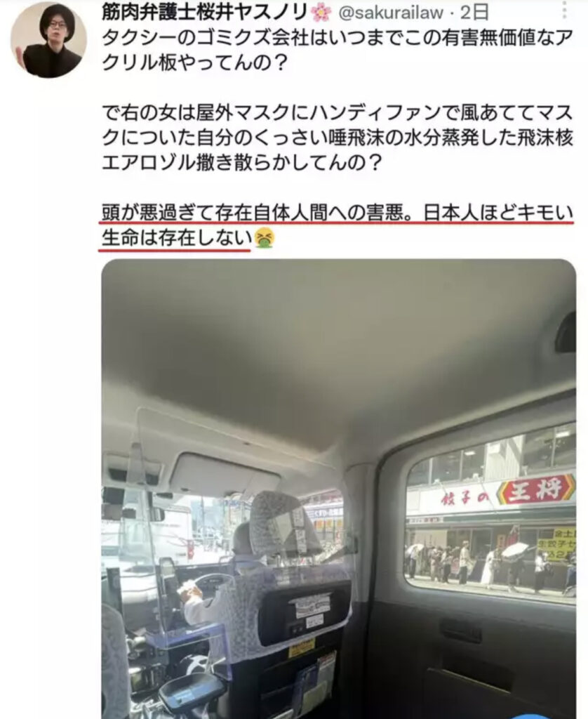Screen dimensions: 588x719
Task: Click the green nauseated face emoji
Action: [265, 237]
